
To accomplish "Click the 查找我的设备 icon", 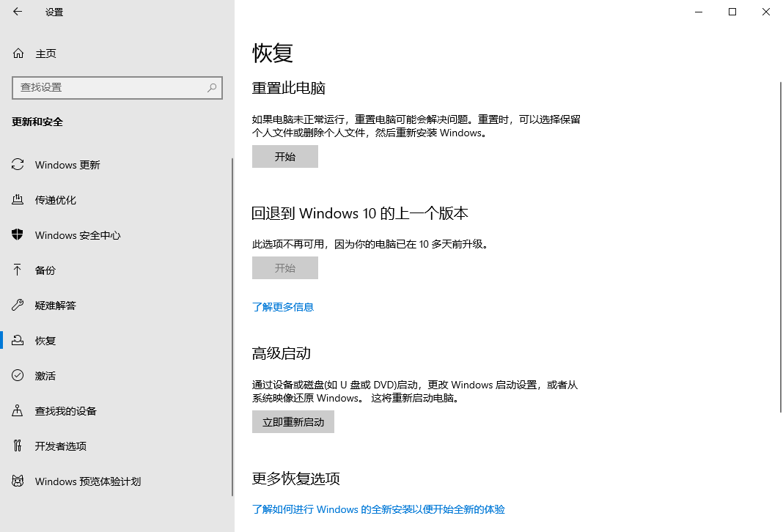I will [18, 411].
